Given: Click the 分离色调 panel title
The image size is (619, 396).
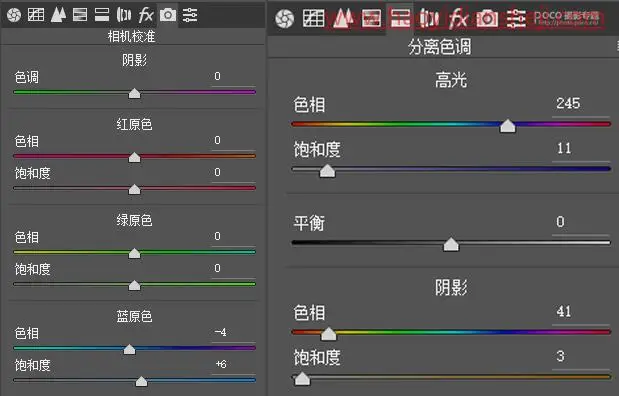Looking at the screenshot, I should click(x=439, y=47).
